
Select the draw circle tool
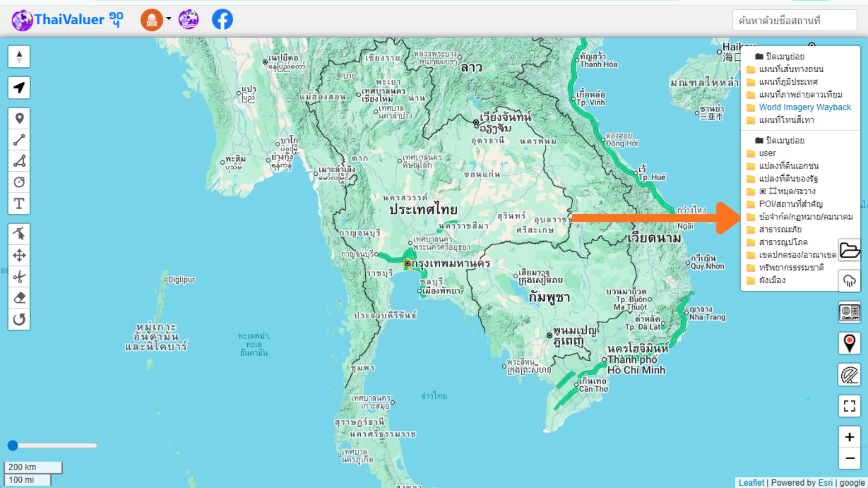pyautogui.click(x=19, y=182)
